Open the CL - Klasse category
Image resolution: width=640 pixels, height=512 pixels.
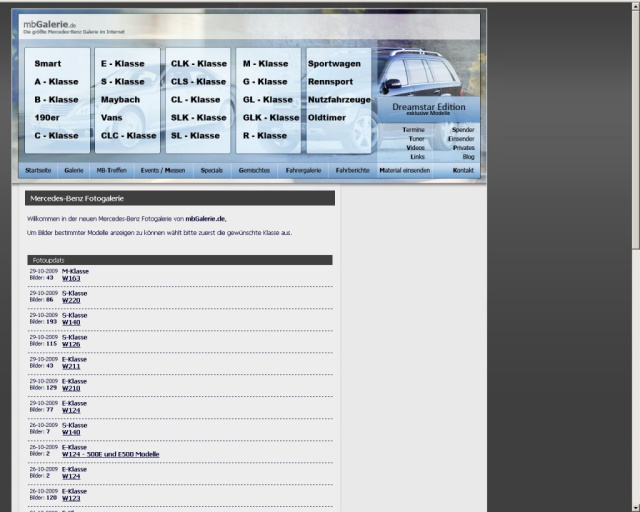[196, 100]
